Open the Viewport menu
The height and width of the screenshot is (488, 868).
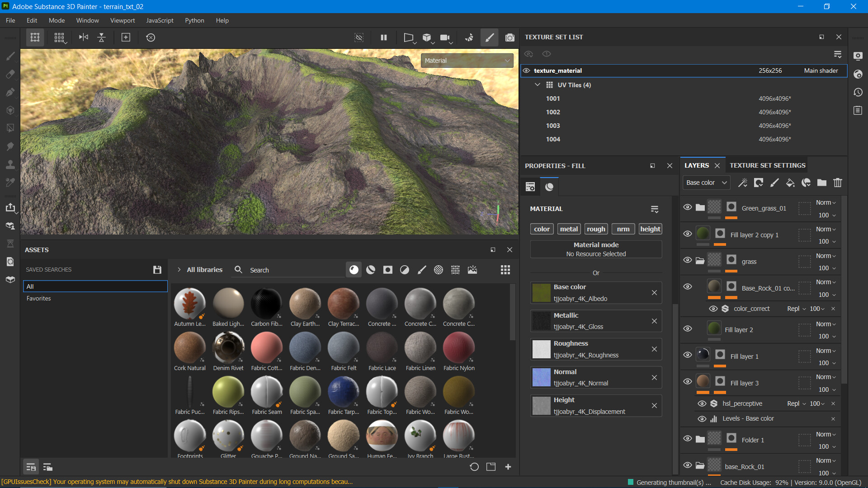tap(122, 20)
